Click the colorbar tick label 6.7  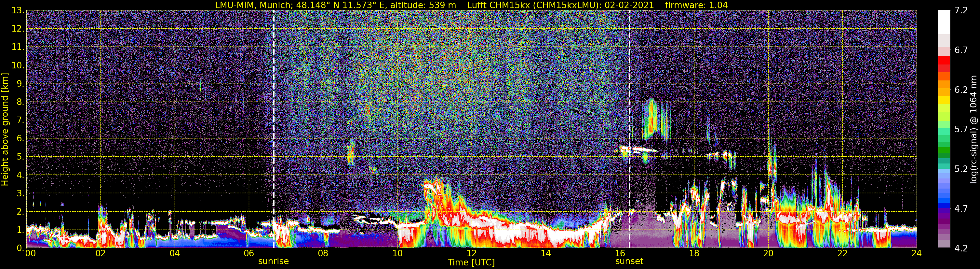point(961,50)
